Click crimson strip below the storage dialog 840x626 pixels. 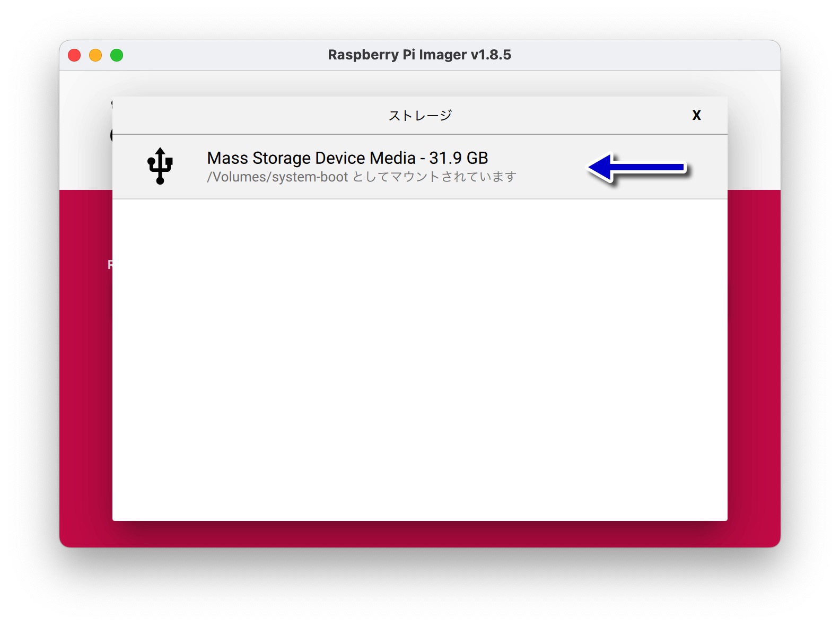(419, 534)
